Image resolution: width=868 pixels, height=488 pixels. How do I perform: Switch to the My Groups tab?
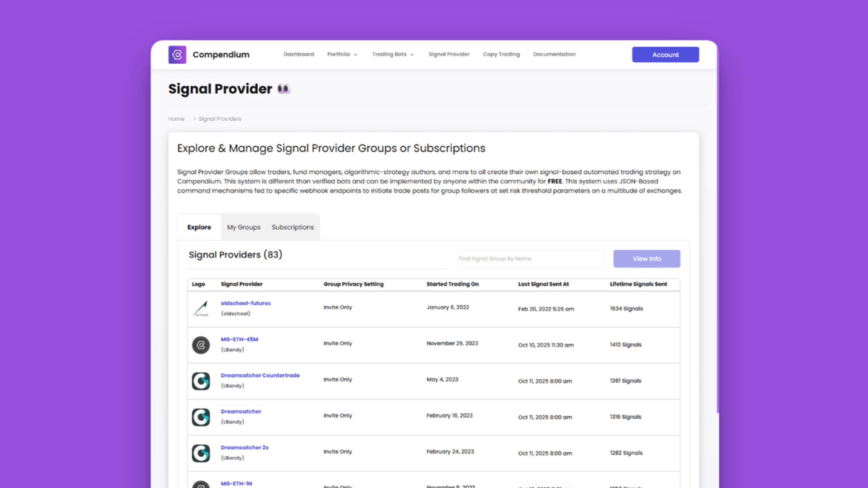click(x=244, y=227)
